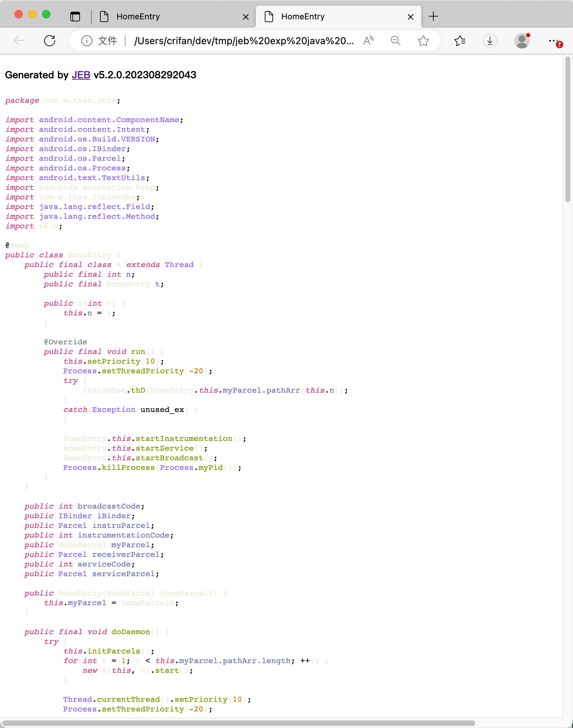Open the JEB hyperlink
This screenshot has height=728, width=573.
point(81,75)
